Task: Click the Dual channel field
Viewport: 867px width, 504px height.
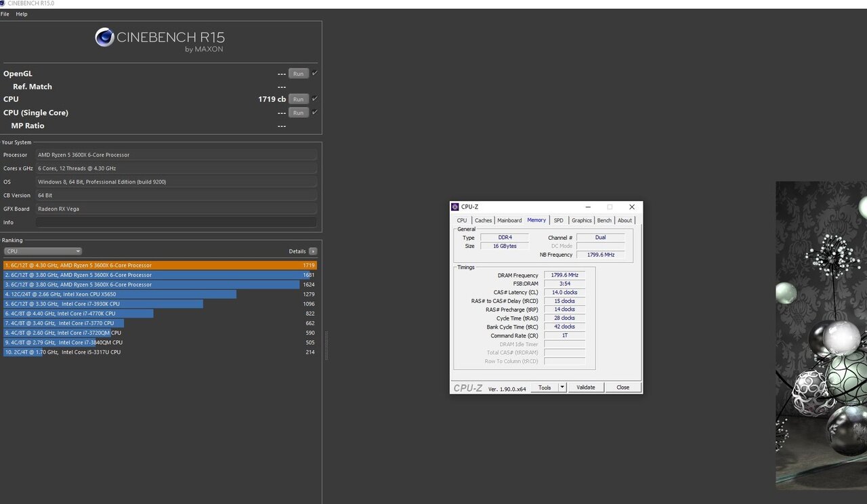Action: coord(600,238)
